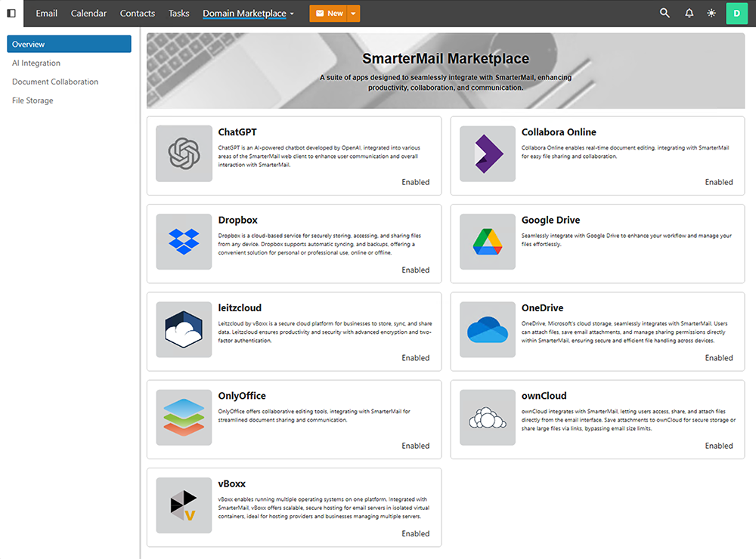The width and height of the screenshot is (756, 559).
Task: Open the Dropbox card title
Action: coord(237,220)
